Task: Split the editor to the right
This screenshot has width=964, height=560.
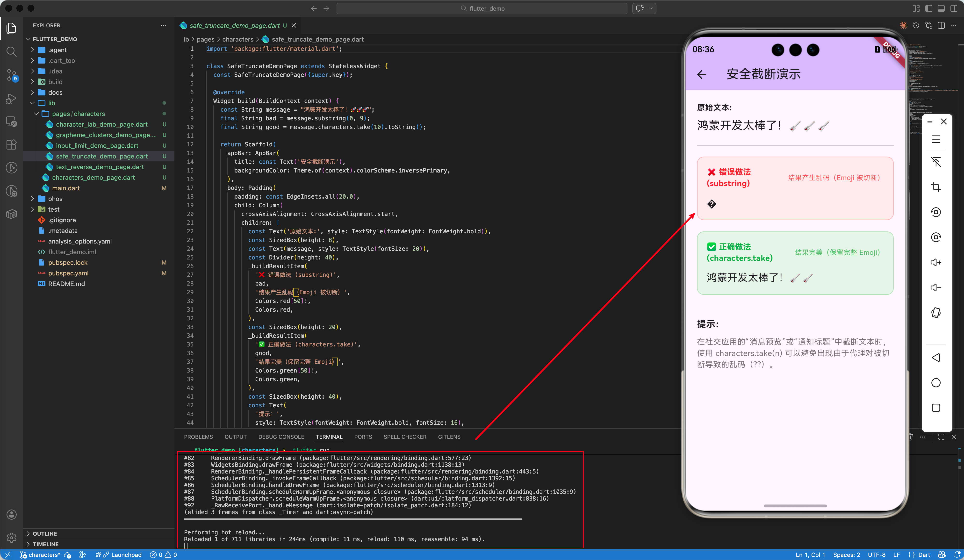Action: click(x=942, y=25)
